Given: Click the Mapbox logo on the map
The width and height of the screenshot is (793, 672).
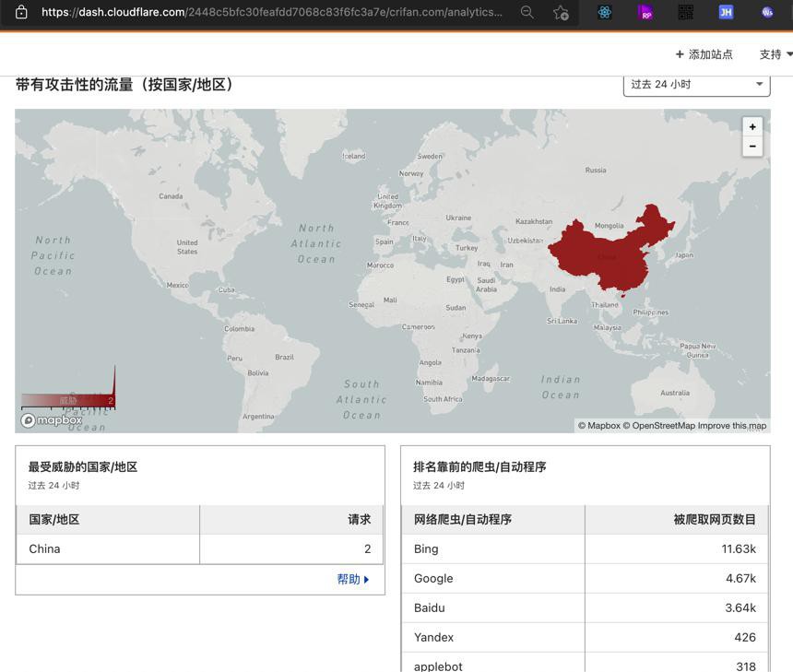Looking at the screenshot, I should [51, 420].
